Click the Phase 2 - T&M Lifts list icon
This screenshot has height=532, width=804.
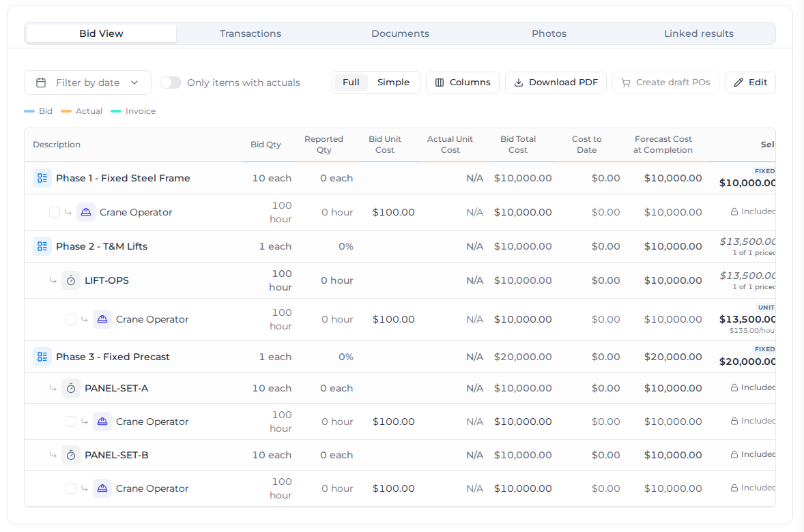[42, 246]
